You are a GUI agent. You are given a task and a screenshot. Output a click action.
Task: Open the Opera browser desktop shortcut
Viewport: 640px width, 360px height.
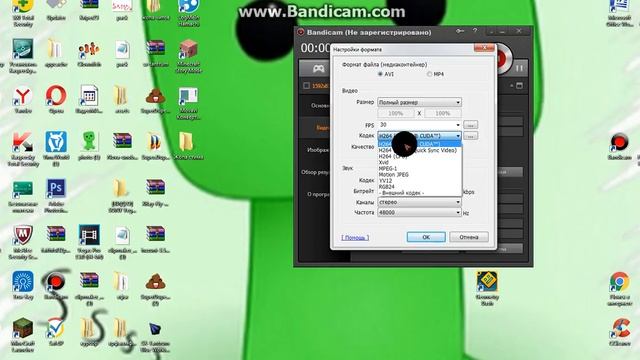coord(56,100)
